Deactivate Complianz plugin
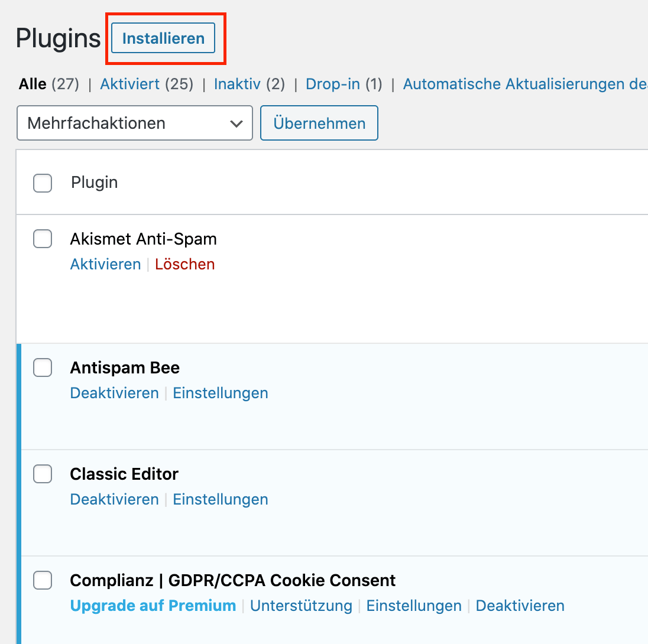The width and height of the screenshot is (648, 644). coord(520,606)
